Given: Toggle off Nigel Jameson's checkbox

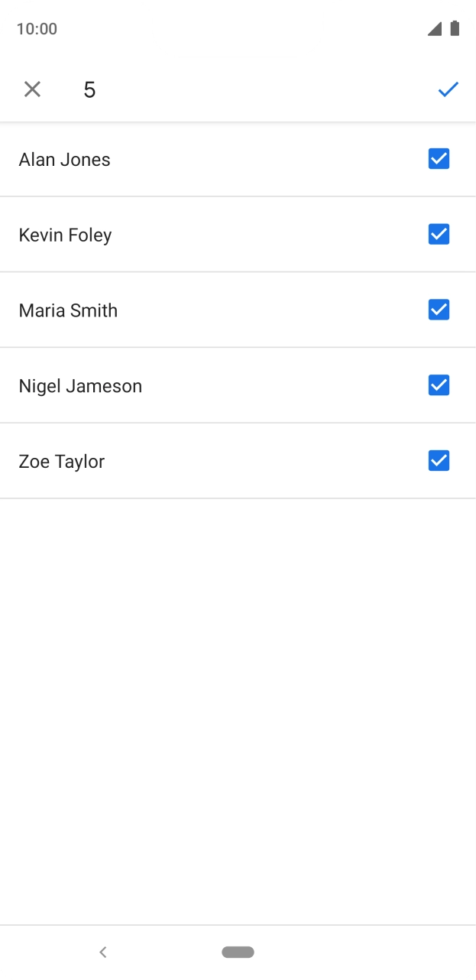Looking at the screenshot, I should coord(439,385).
